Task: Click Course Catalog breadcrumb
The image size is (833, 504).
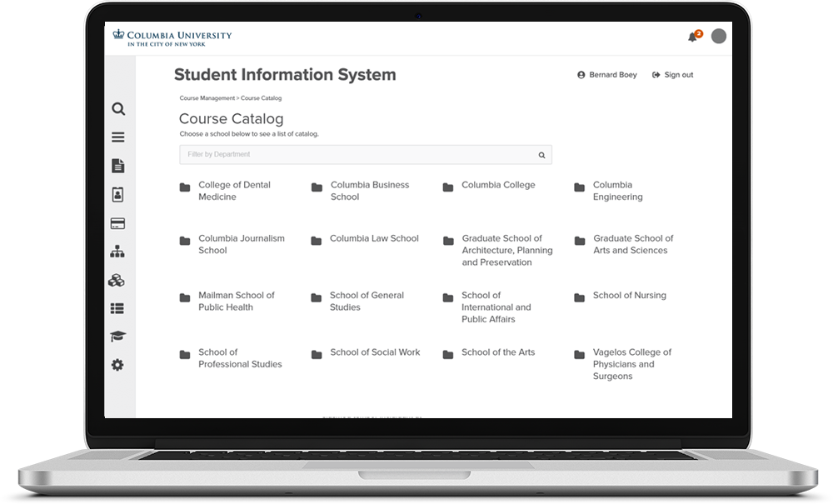Action: [262, 98]
